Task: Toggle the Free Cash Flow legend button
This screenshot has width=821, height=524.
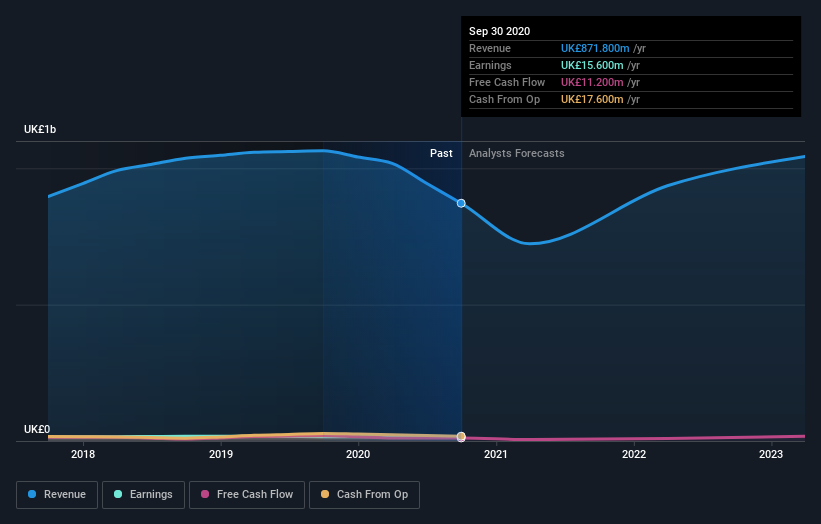Action: 247,495
